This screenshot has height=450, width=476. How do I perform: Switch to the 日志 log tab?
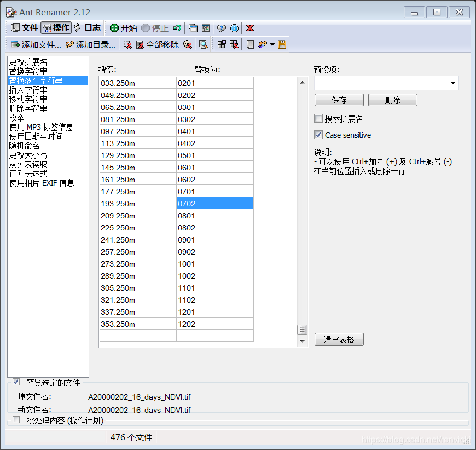pos(88,28)
